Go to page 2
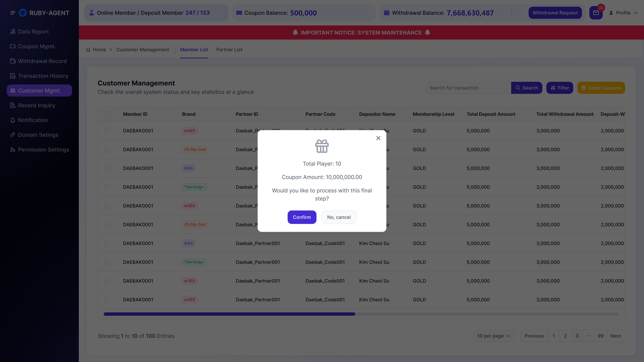This screenshot has width=644, height=362. pyautogui.click(x=565, y=336)
